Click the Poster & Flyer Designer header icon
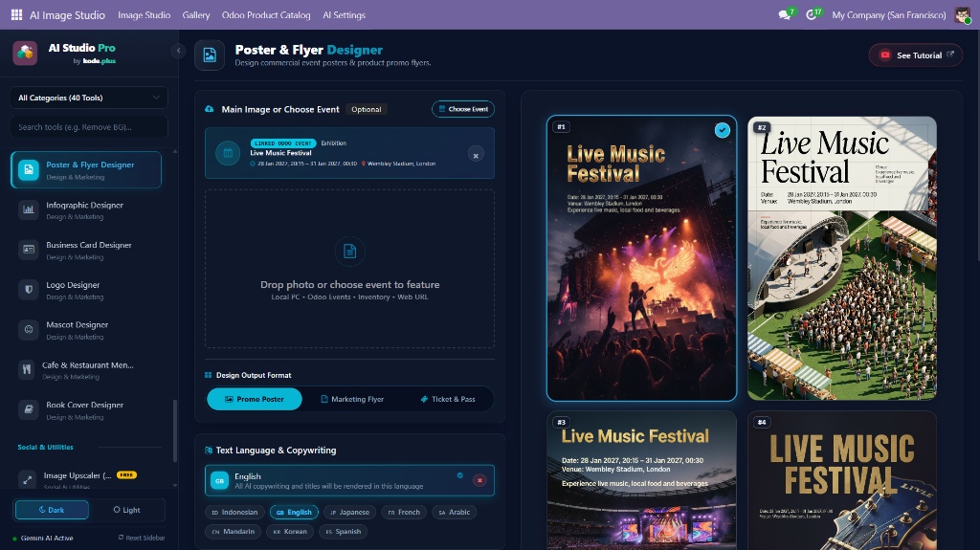 click(210, 55)
